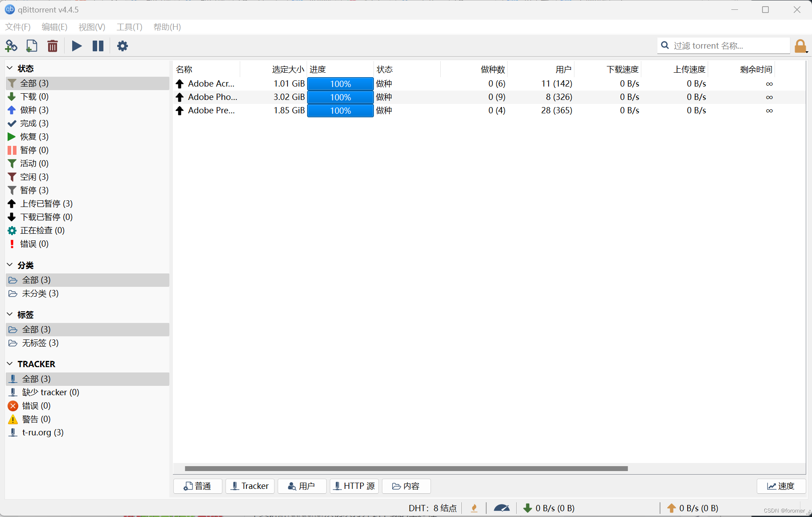Screen dimensions: 812x517
Task: Filter by 暂停 (3) with gray funnel icon
Action: pyautogui.click(x=87, y=190)
